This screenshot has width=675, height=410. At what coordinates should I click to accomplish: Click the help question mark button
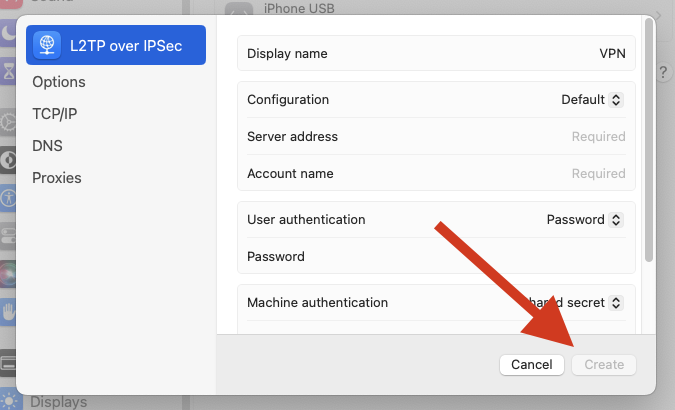(x=665, y=73)
